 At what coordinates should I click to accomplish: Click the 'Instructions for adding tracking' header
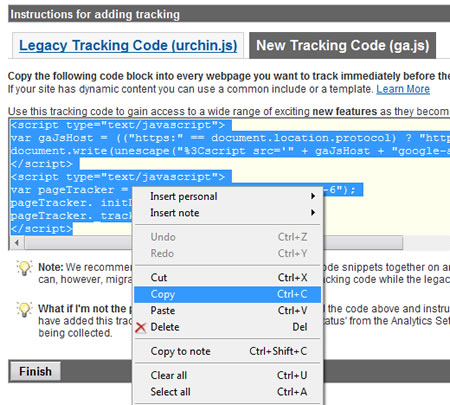95,14
